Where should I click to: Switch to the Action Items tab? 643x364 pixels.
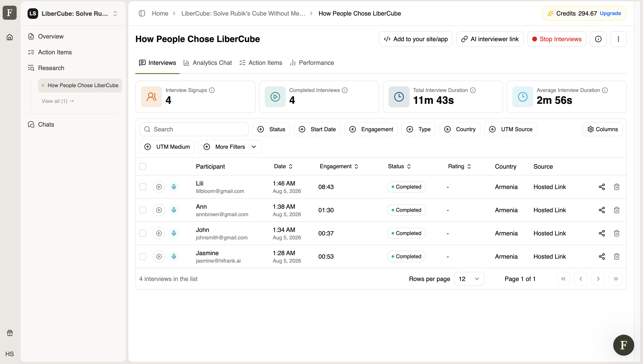[x=261, y=63]
